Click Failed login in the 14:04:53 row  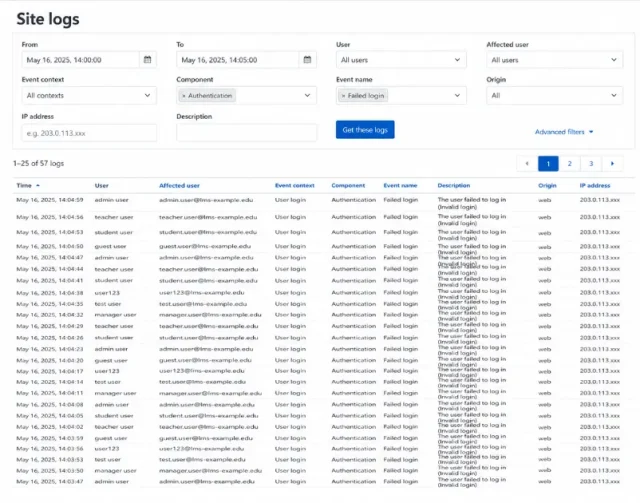(x=400, y=232)
